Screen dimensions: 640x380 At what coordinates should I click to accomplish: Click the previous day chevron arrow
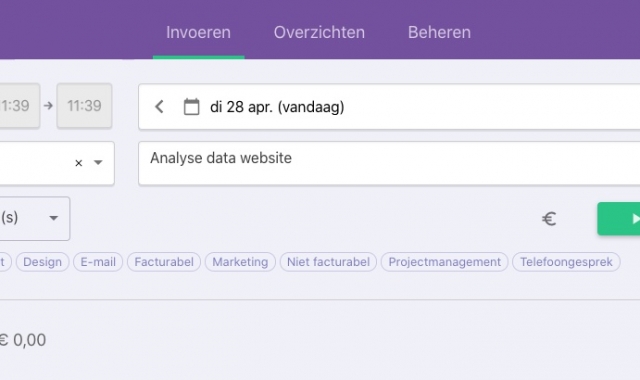pyautogui.click(x=159, y=107)
